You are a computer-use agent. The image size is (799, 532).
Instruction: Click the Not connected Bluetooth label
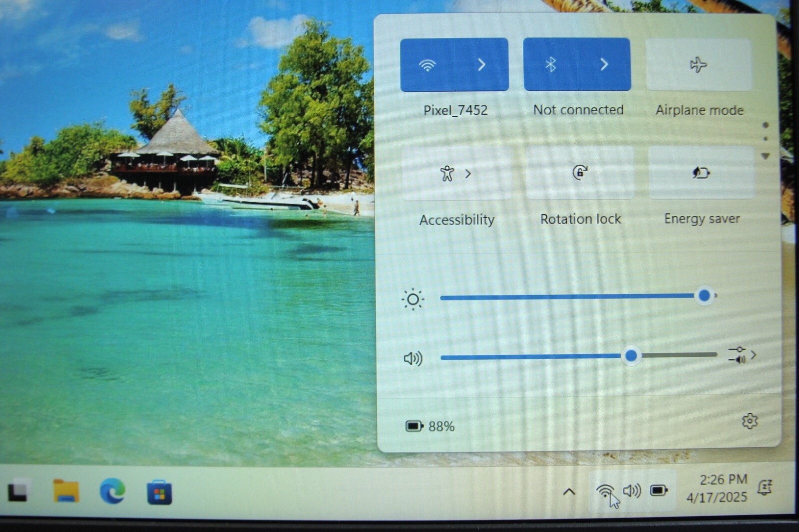click(x=578, y=110)
